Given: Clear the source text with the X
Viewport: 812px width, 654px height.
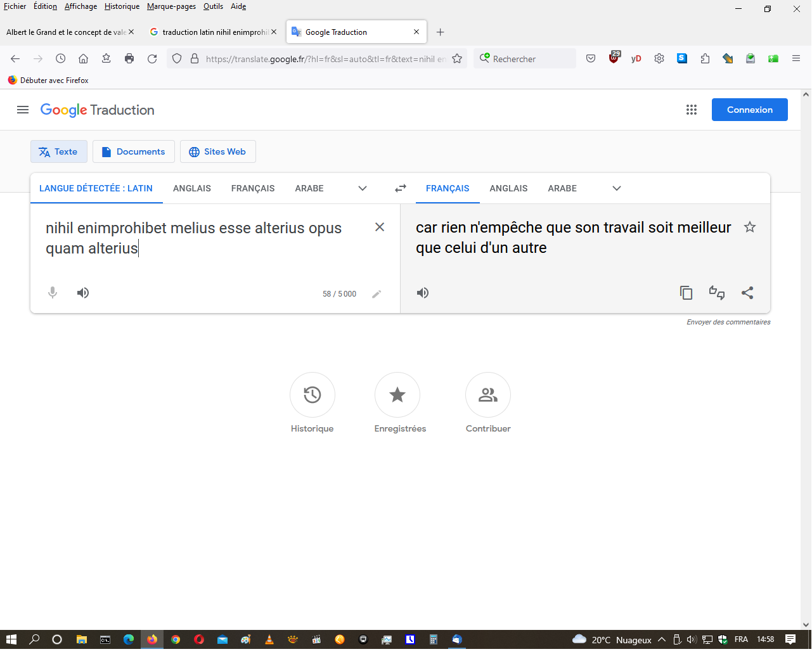Looking at the screenshot, I should point(380,227).
